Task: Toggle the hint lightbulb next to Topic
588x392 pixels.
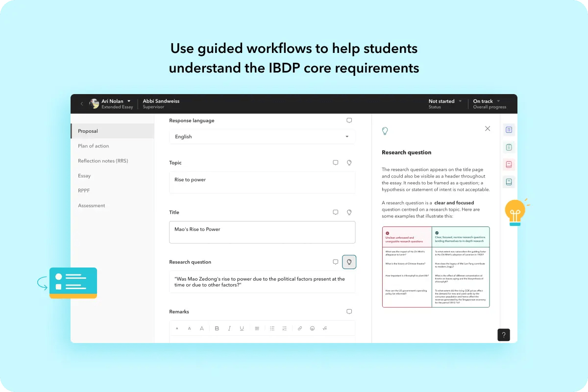Action: pos(349,162)
